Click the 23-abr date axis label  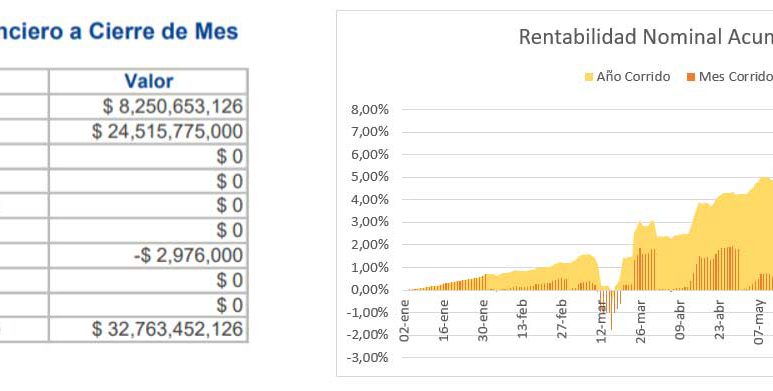720,320
